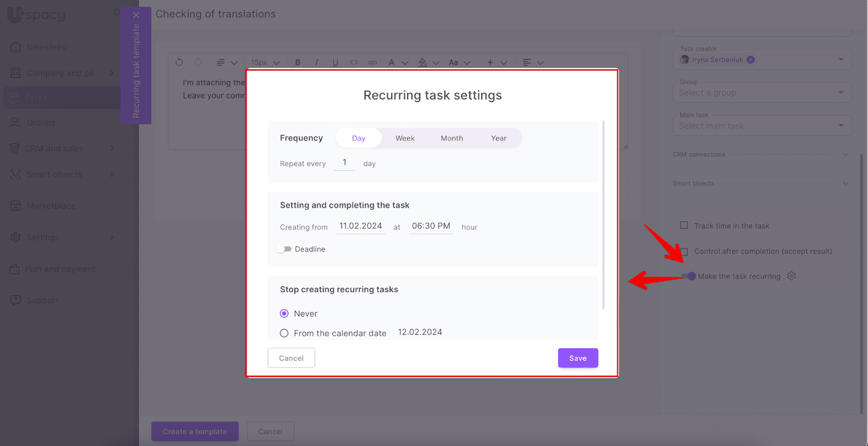The width and height of the screenshot is (868, 446).
Task: Click the Underline formatting icon
Action: pos(335,62)
